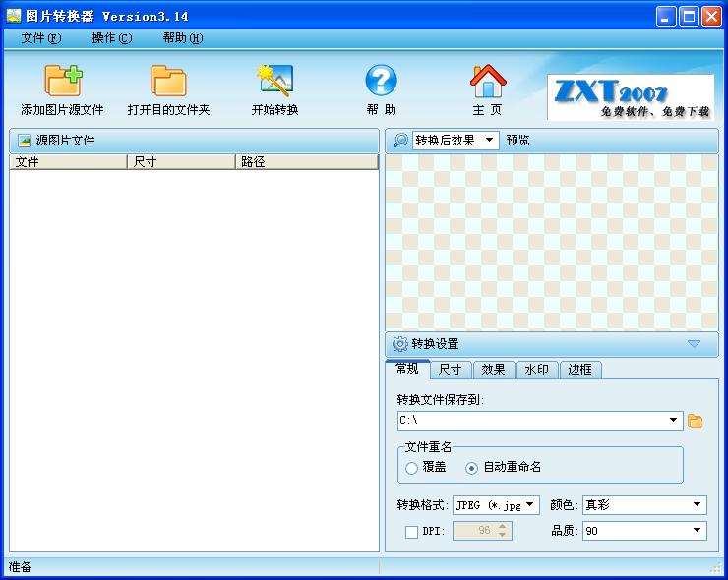Select the 自动重命名 auto-rename radio option

(x=472, y=468)
